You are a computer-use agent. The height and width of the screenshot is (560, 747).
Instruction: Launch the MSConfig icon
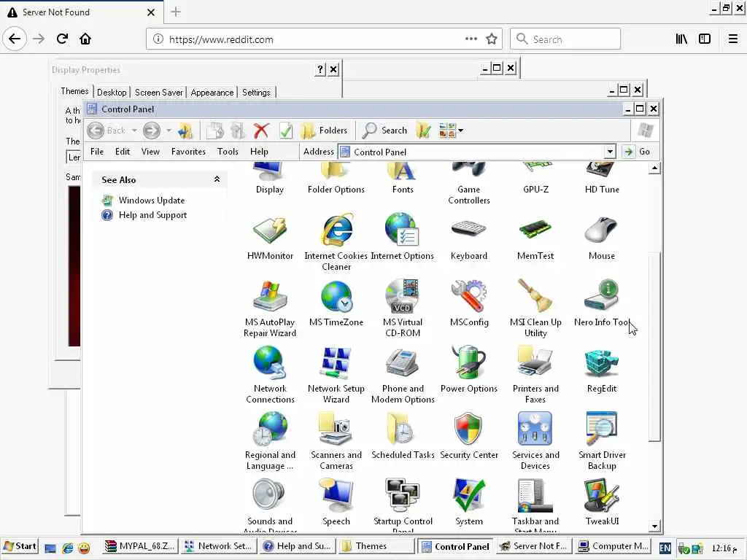[x=469, y=304]
